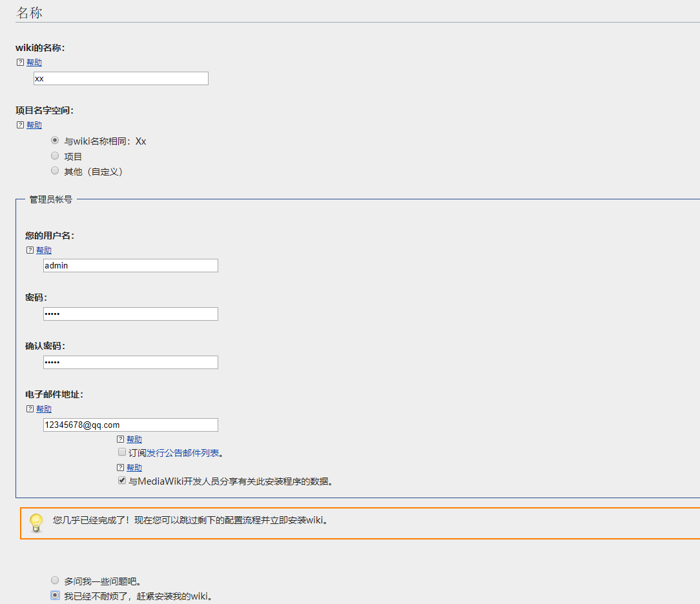Choose 其他（自定义）namespace option
Viewport: 700px width, 604px height.
pyautogui.click(x=55, y=171)
